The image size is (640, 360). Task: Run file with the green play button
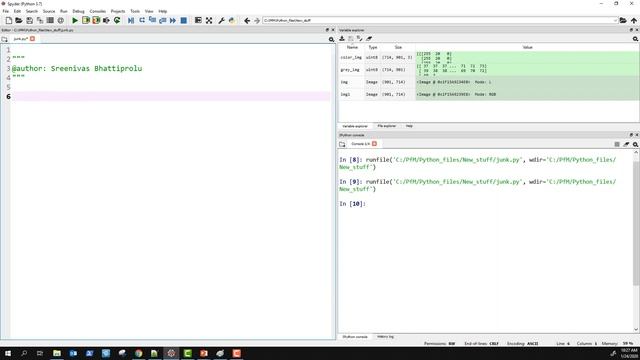(75, 20)
